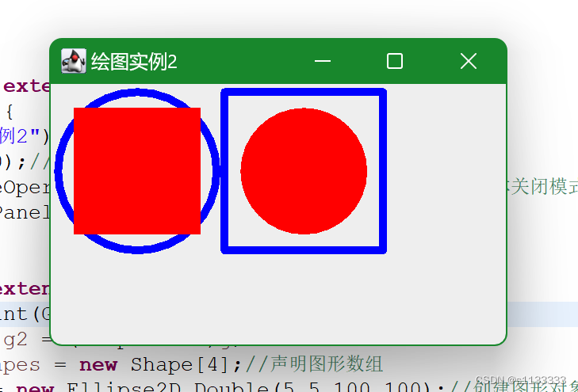Image resolution: width=578 pixels, height=392 pixels.
Task: Click the highlighted code line at right edge
Action: tap(542, 314)
